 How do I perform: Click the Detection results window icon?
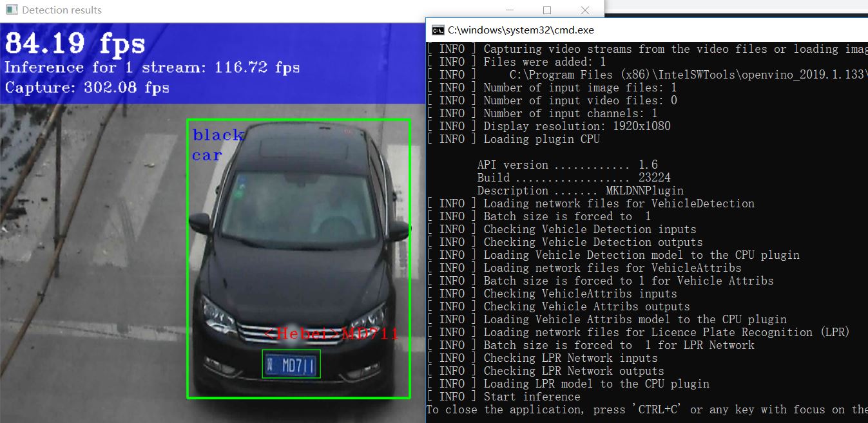pyautogui.click(x=12, y=10)
